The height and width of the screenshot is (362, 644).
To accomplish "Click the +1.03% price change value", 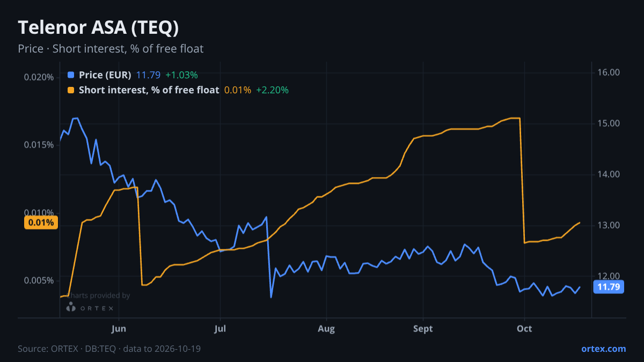I will click(181, 75).
